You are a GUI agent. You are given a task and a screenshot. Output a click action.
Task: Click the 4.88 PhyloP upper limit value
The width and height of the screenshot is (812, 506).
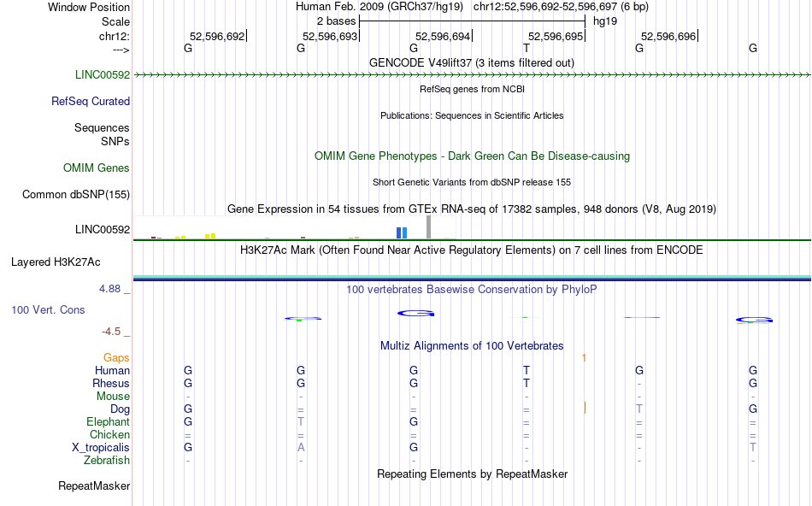pos(109,289)
